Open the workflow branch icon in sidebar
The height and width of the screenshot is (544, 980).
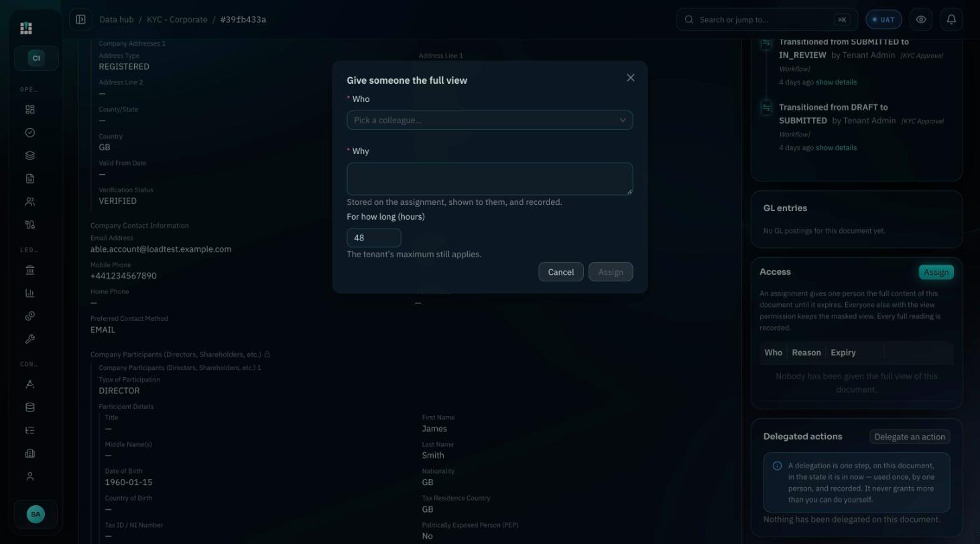point(29,225)
